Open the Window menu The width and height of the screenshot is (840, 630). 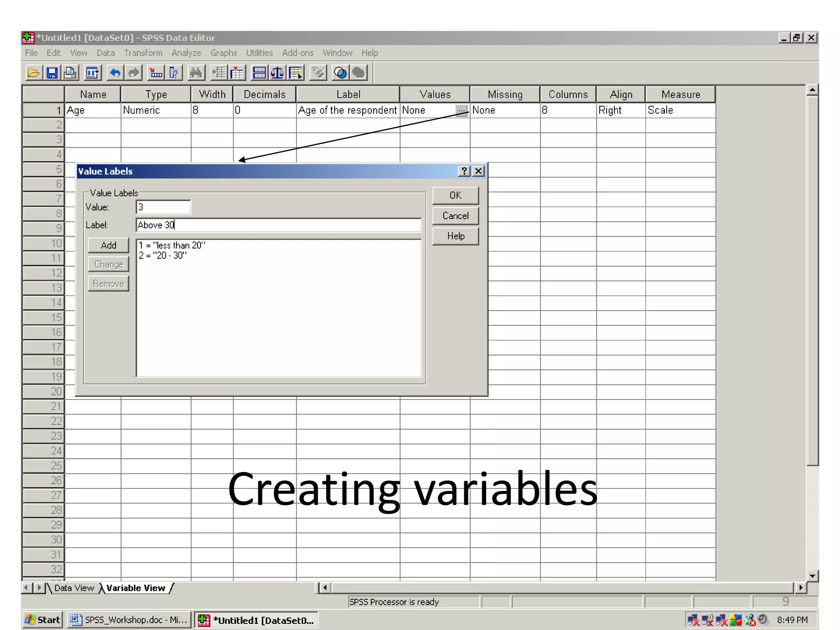pos(338,53)
